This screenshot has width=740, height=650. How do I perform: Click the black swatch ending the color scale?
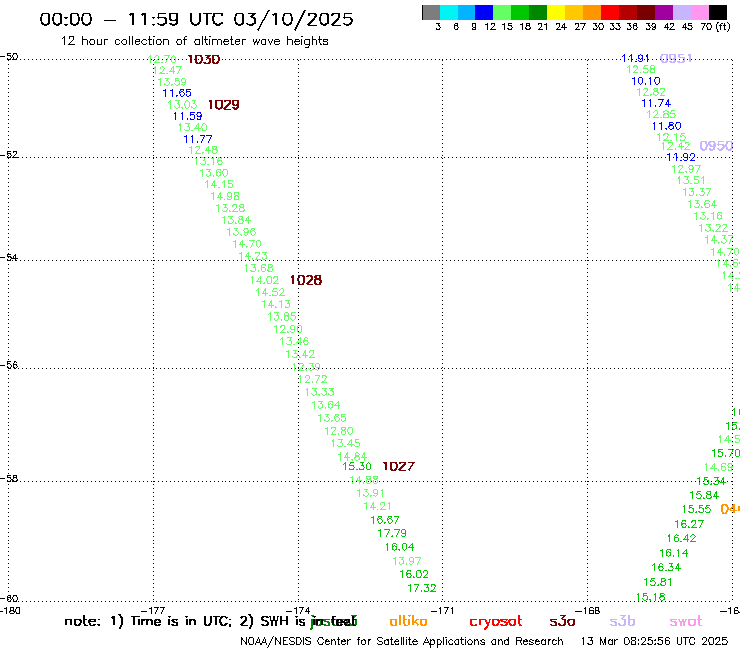click(x=718, y=12)
